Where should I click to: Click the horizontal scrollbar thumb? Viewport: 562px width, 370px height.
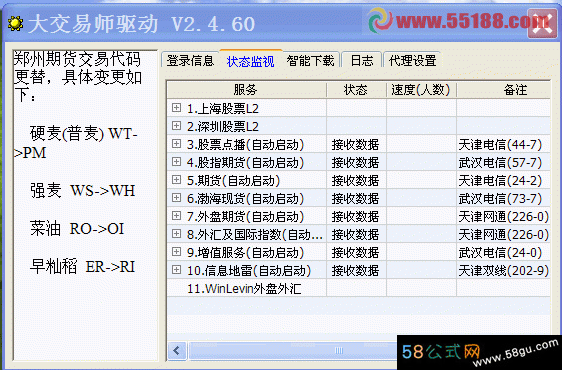338,350
